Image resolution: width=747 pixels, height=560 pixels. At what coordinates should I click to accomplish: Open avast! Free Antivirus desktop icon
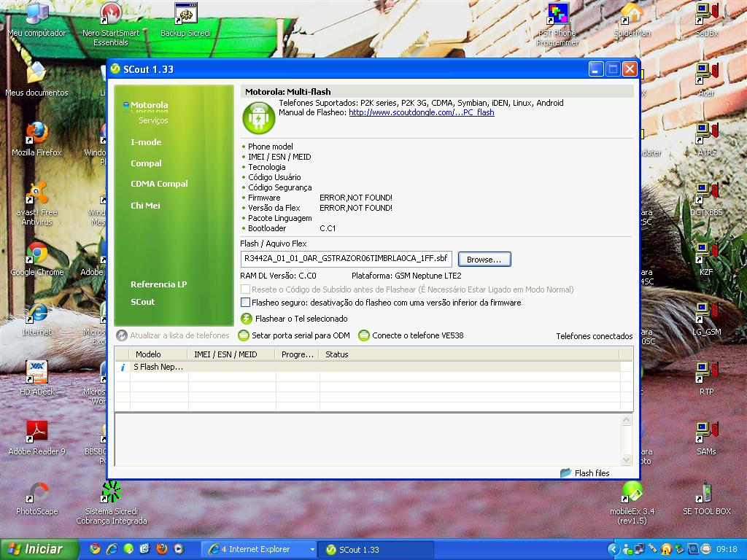(36, 203)
